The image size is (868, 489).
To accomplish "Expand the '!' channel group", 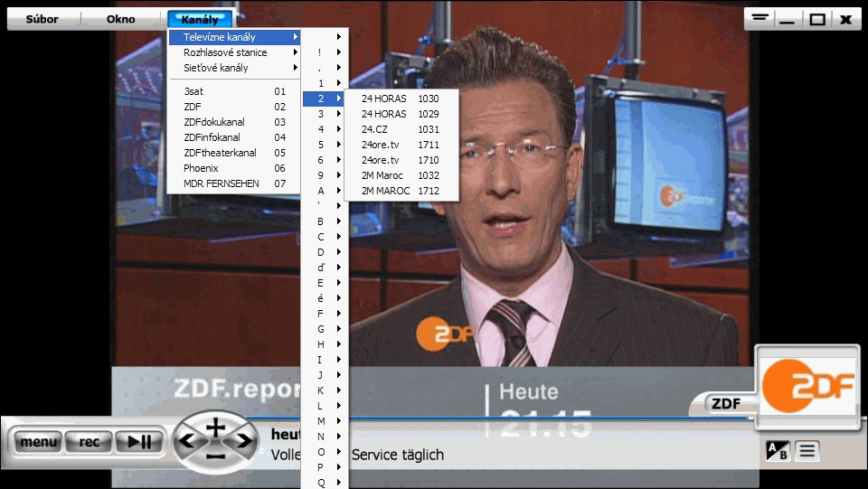I will pos(325,52).
